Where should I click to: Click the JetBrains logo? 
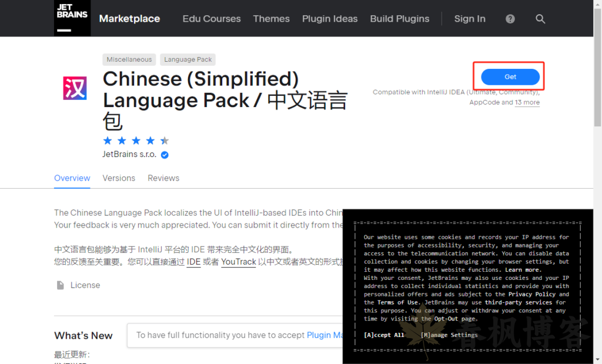coord(72,18)
